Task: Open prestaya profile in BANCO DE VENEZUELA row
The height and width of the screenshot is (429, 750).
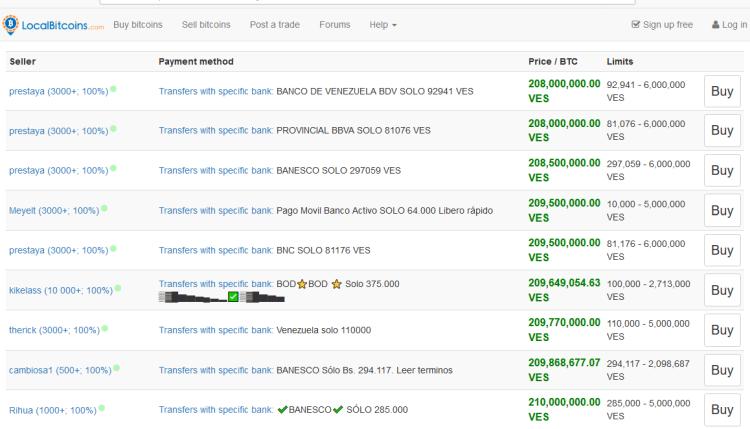Action: pyautogui.click(x=58, y=91)
